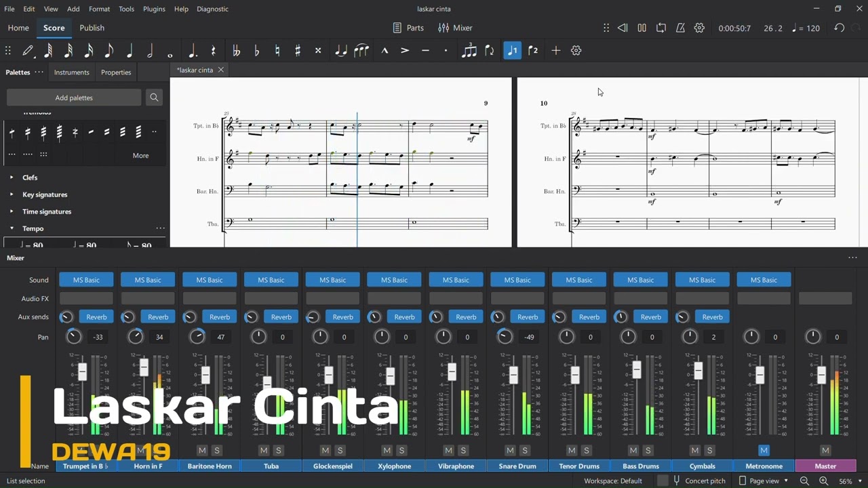
Task: Click the Xylophone channel Reverb button
Action: click(404, 317)
